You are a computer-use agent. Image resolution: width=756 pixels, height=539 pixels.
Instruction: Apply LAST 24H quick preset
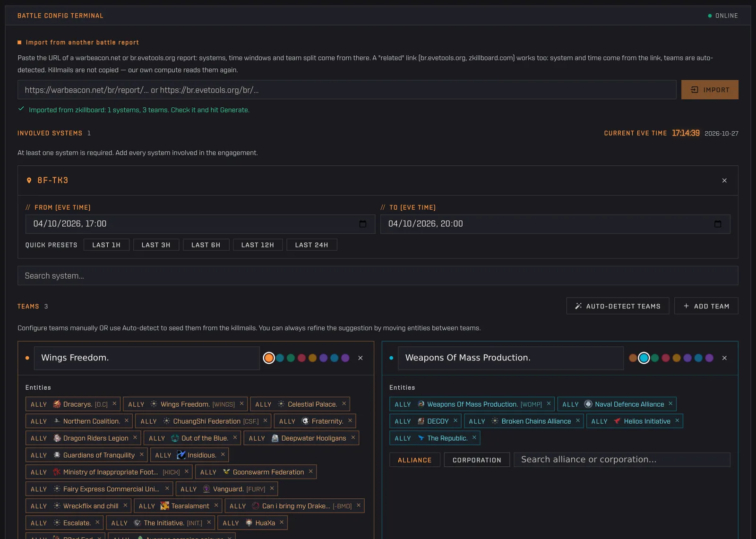click(x=312, y=245)
